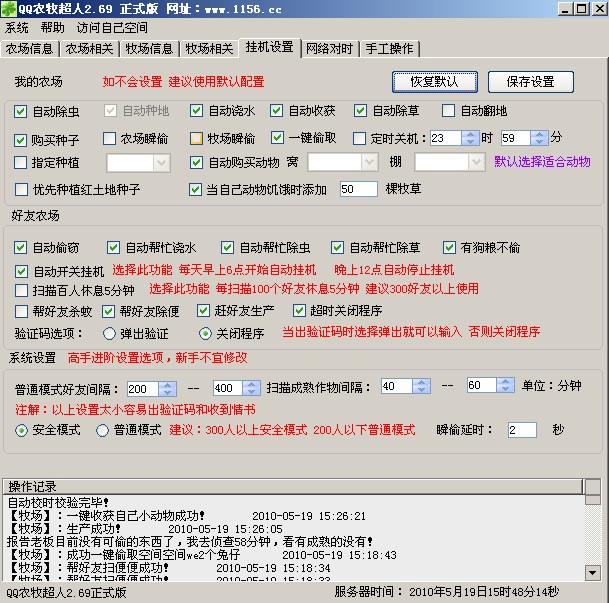The width and height of the screenshot is (609, 603).
Task: Select log entry 自动校时校验完毕
Action: point(58,503)
